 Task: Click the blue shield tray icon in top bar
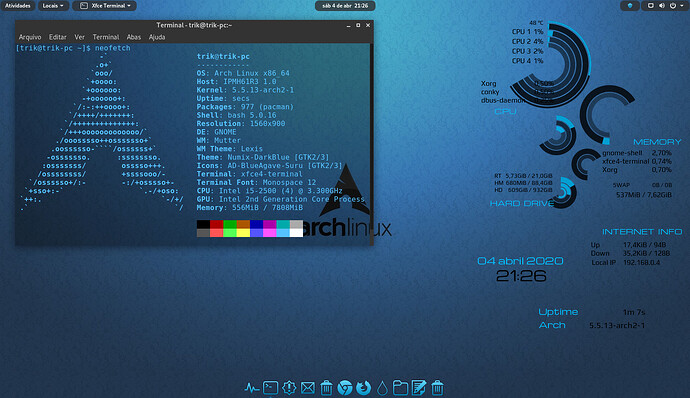630,6
